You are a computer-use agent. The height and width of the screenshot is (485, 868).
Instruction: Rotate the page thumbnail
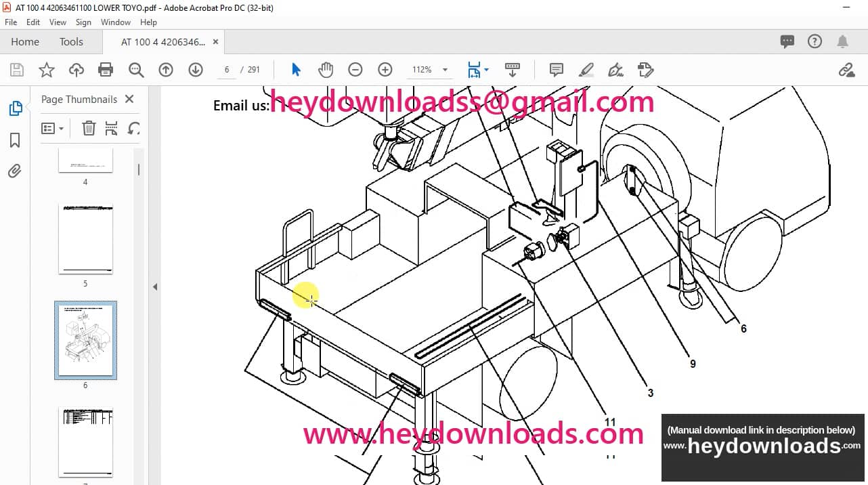(x=134, y=128)
